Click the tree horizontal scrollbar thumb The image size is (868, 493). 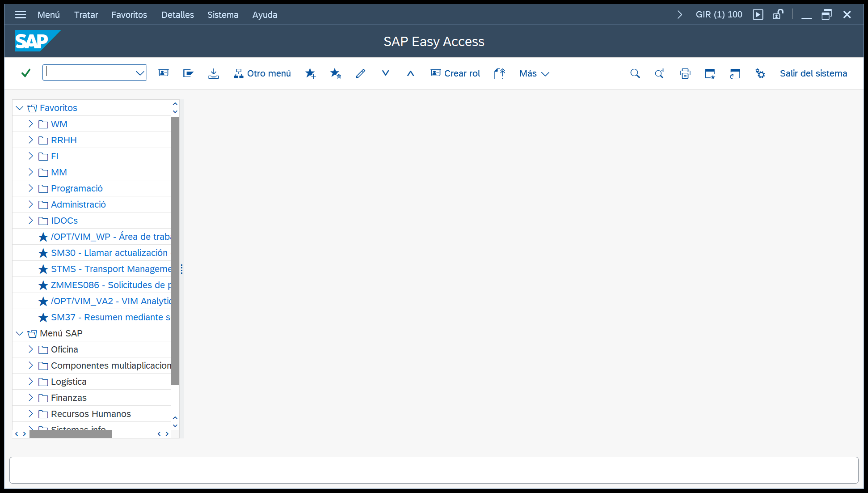click(71, 433)
